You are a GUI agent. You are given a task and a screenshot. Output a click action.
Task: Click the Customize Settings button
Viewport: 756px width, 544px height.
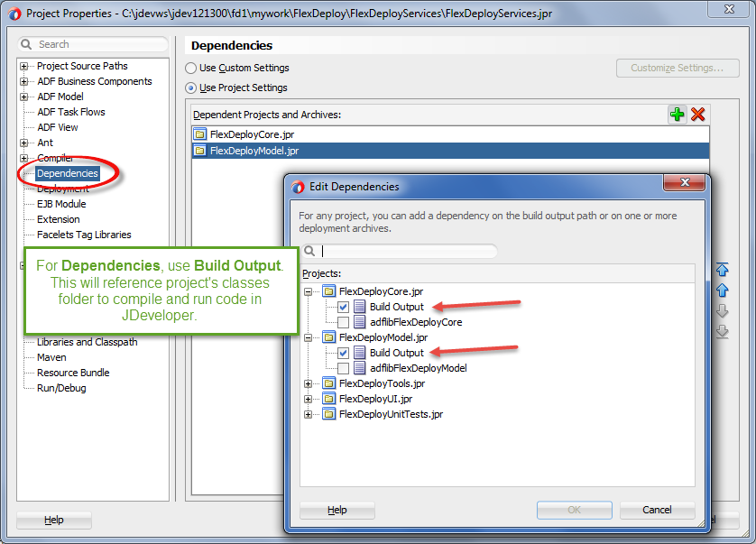point(678,68)
